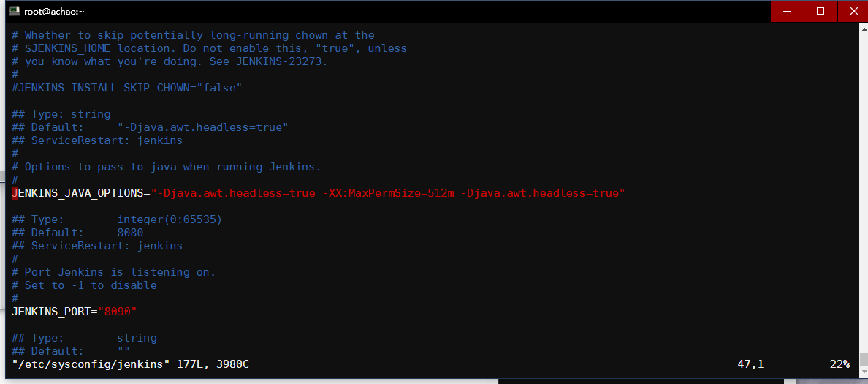Click the 22% file position indicator

click(x=840, y=364)
